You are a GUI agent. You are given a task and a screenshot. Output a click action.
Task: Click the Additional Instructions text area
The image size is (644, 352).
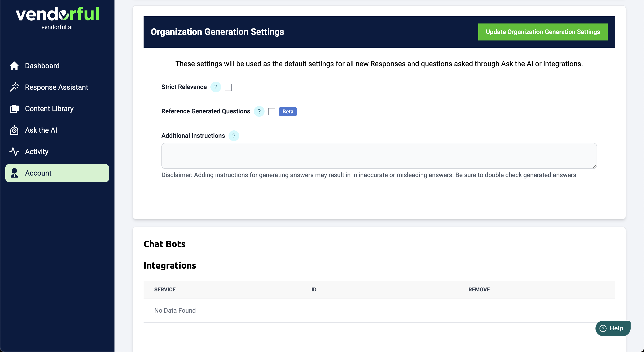pos(379,156)
